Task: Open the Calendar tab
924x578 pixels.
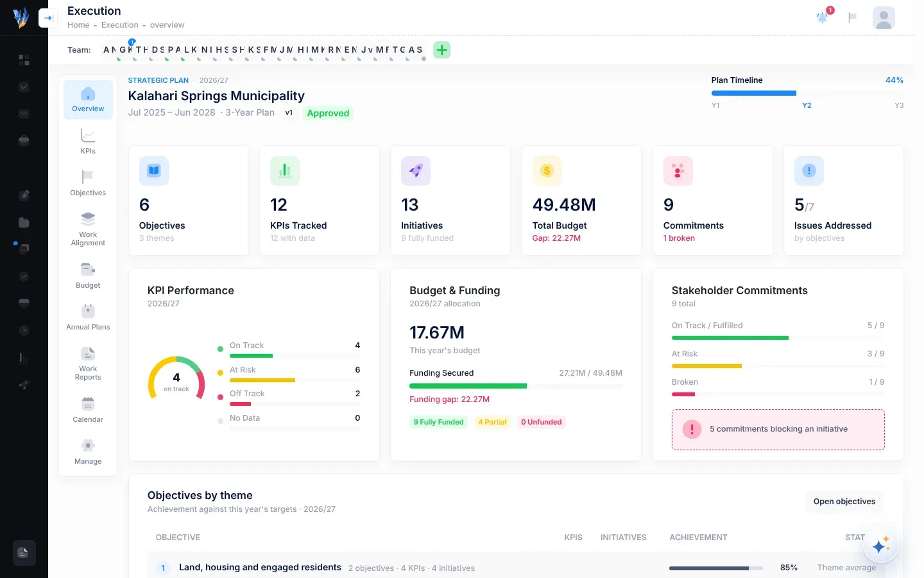Action: [x=88, y=410]
